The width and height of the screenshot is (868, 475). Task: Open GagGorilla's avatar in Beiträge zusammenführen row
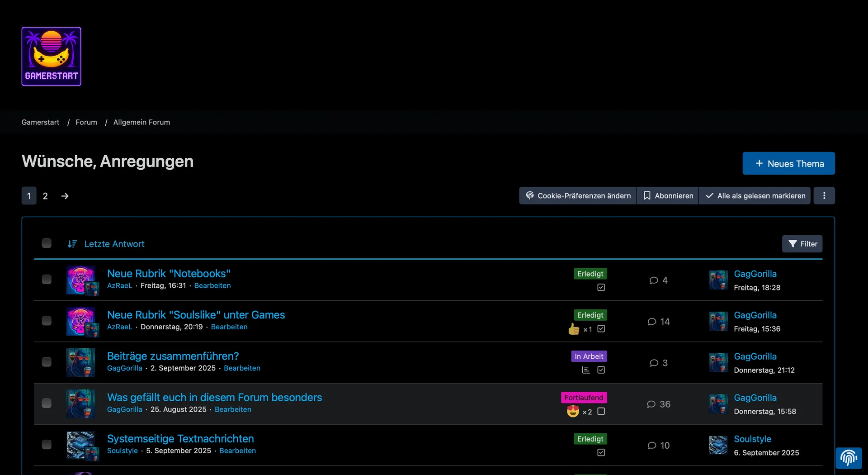[80, 362]
